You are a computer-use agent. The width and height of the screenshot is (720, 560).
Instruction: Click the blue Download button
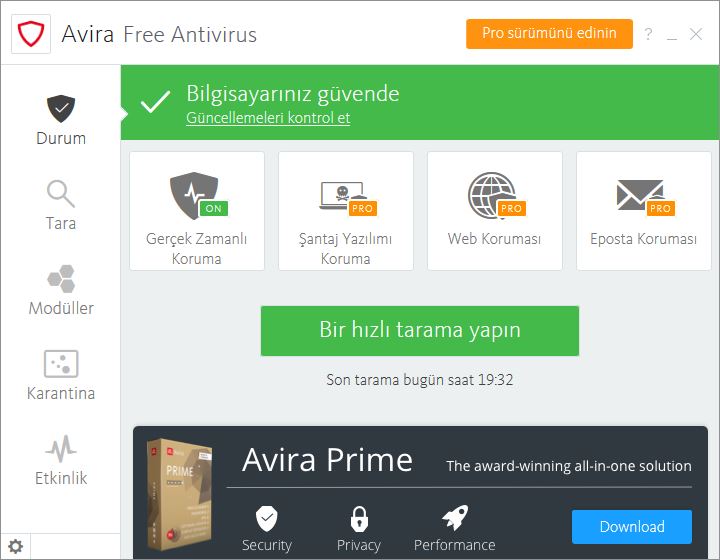tap(632, 526)
